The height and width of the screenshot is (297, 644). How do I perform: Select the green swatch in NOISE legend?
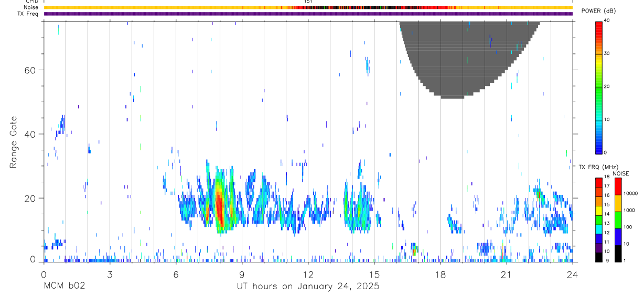[618, 220]
